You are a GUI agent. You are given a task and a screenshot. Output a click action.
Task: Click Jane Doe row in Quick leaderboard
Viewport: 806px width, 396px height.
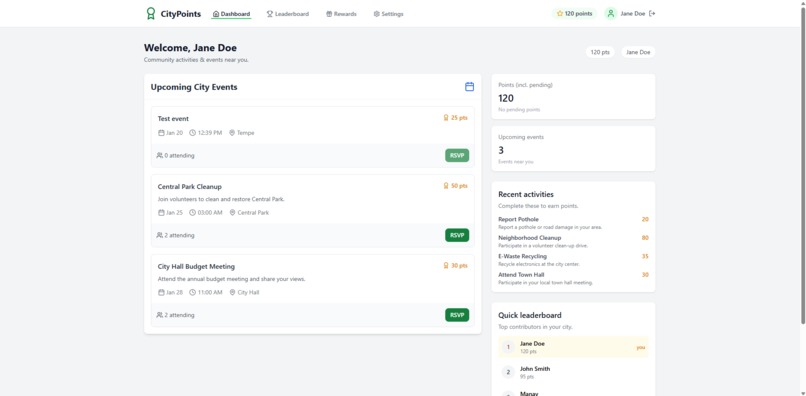[x=573, y=347]
